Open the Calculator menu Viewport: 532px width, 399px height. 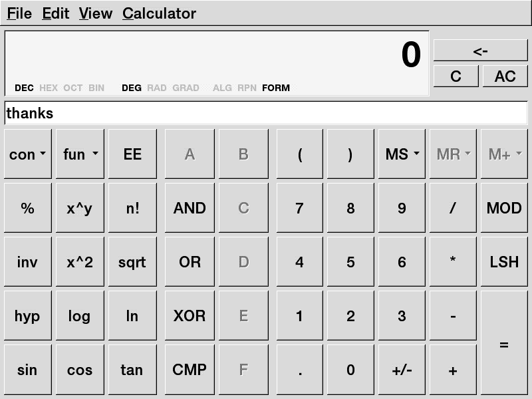159,13
